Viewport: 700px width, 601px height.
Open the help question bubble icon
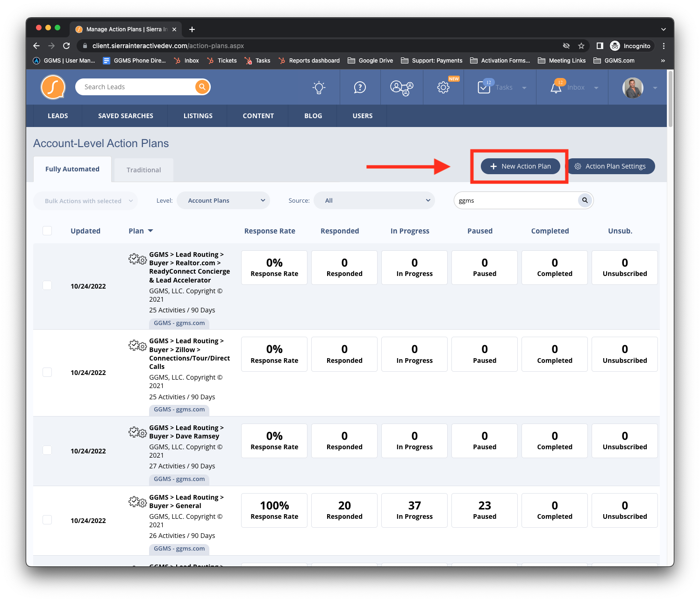[360, 87]
